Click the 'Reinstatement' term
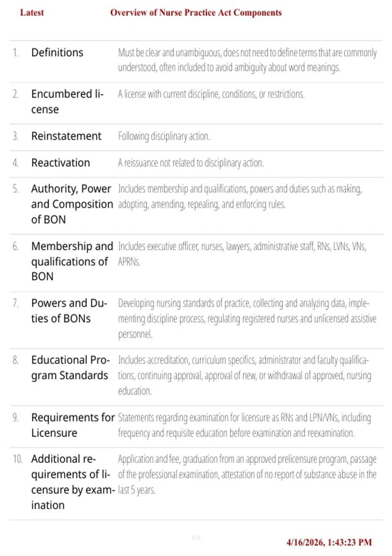 66,136
